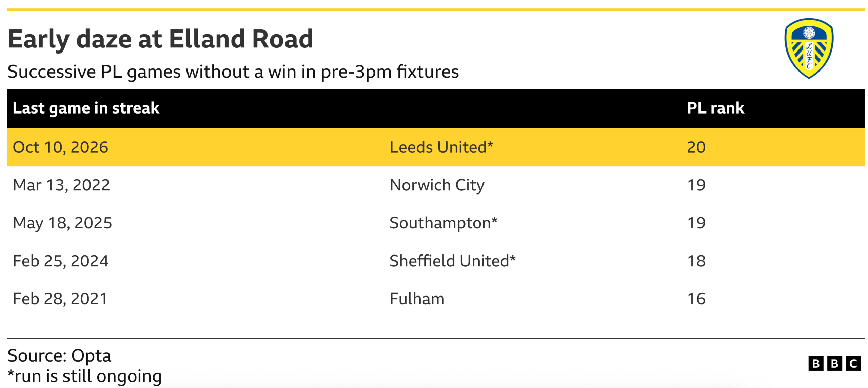868x388 pixels.
Task: Click the '*run is still ongoing' footnote
Action: point(85,376)
